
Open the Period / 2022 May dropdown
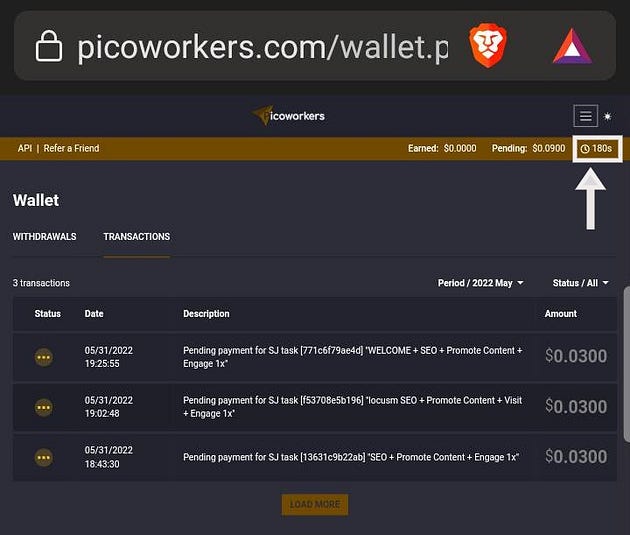[x=481, y=283]
